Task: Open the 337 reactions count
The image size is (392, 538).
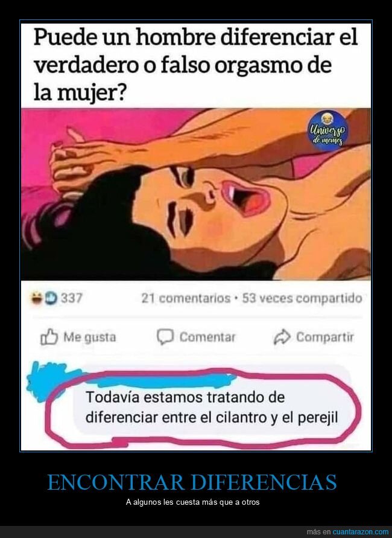Action: (x=72, y=298)
